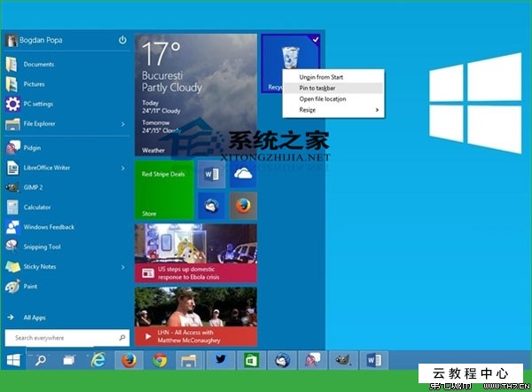The height and width of the screenshot is (392, 532).
Task: Launch Chrome from the taskbar
Action: coord(160,360)
